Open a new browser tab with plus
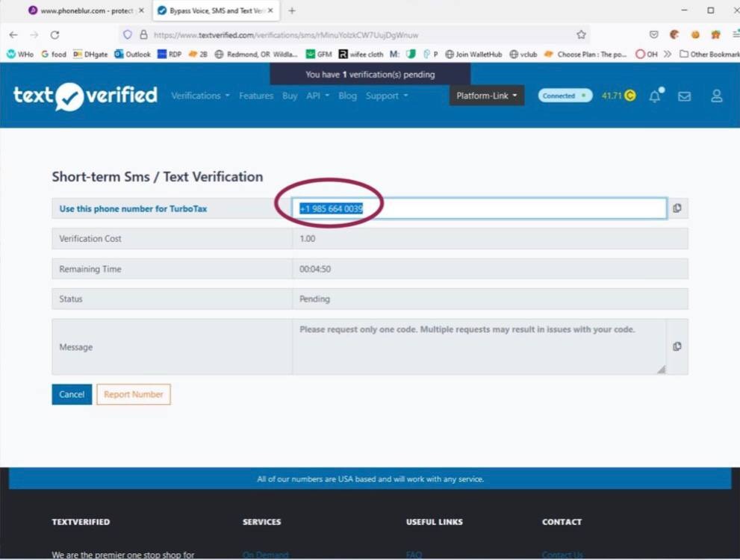 coord(292,10)
